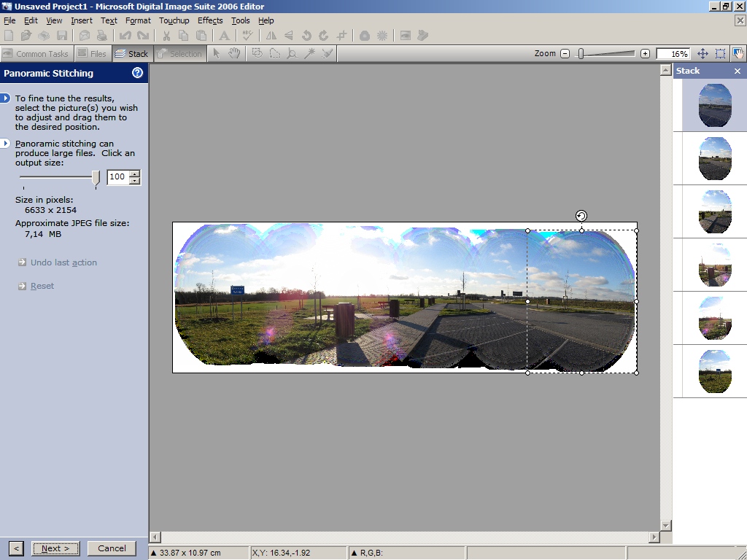The image size is (747, 560).
Task: Click the Print icon
Action: pos(101,36)
